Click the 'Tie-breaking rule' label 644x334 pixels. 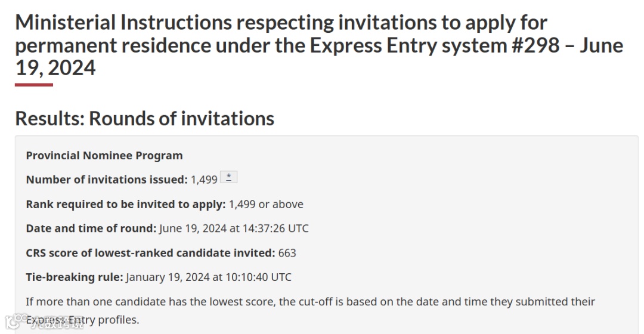(x=75, y=277)
